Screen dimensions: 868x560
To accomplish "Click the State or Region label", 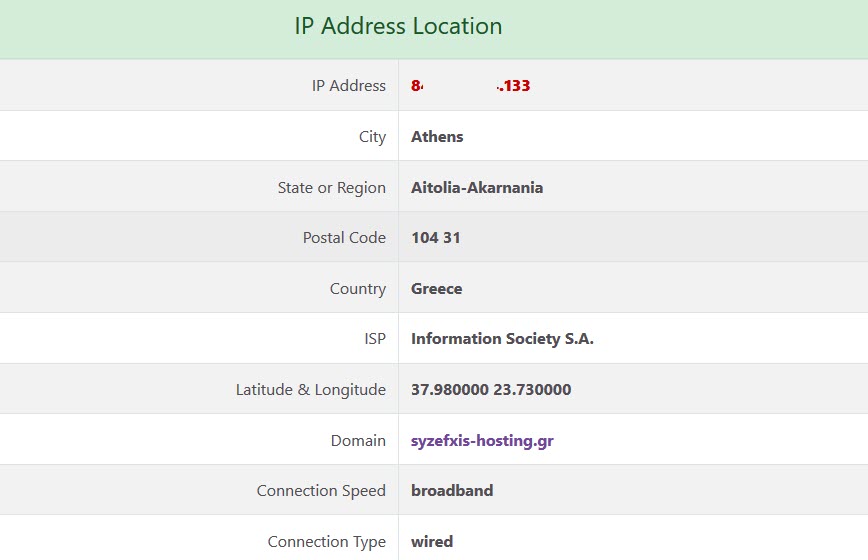I will click(332, 188).
